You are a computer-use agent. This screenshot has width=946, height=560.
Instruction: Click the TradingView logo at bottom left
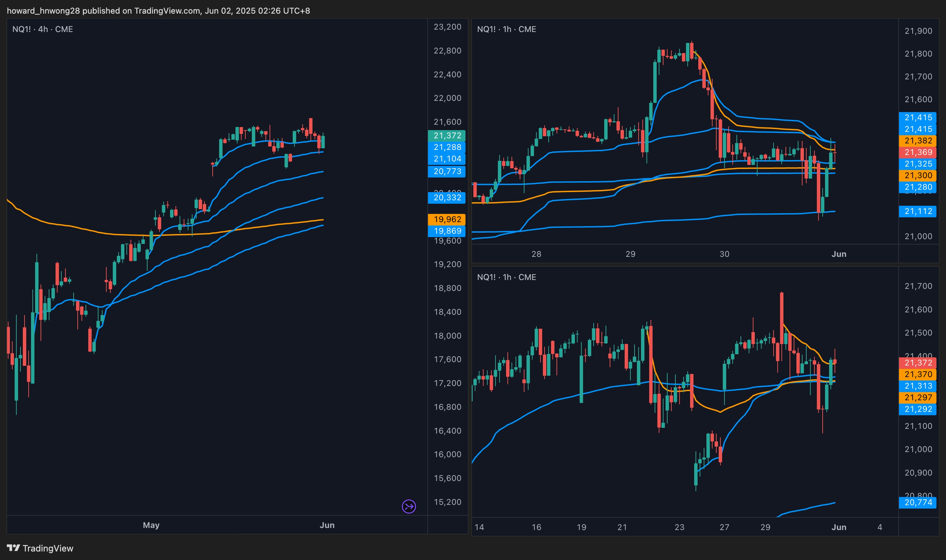click(40, 548)
